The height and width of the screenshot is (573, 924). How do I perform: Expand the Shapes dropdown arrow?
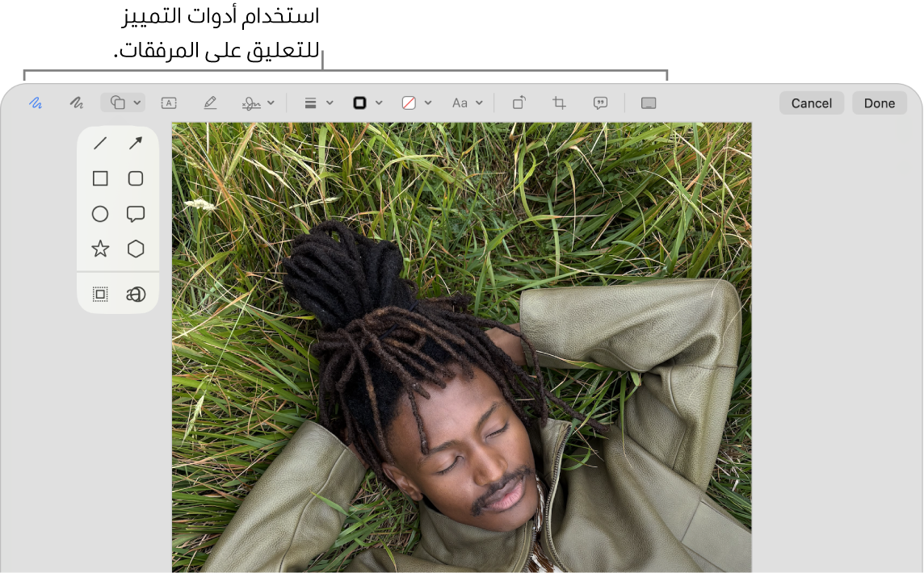click(136, 103)
